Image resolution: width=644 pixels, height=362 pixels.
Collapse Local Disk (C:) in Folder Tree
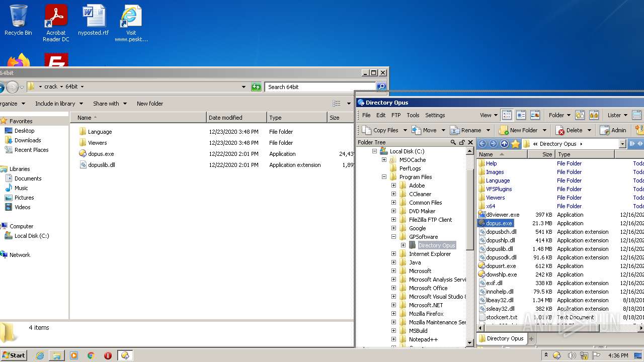click(374, 151)
